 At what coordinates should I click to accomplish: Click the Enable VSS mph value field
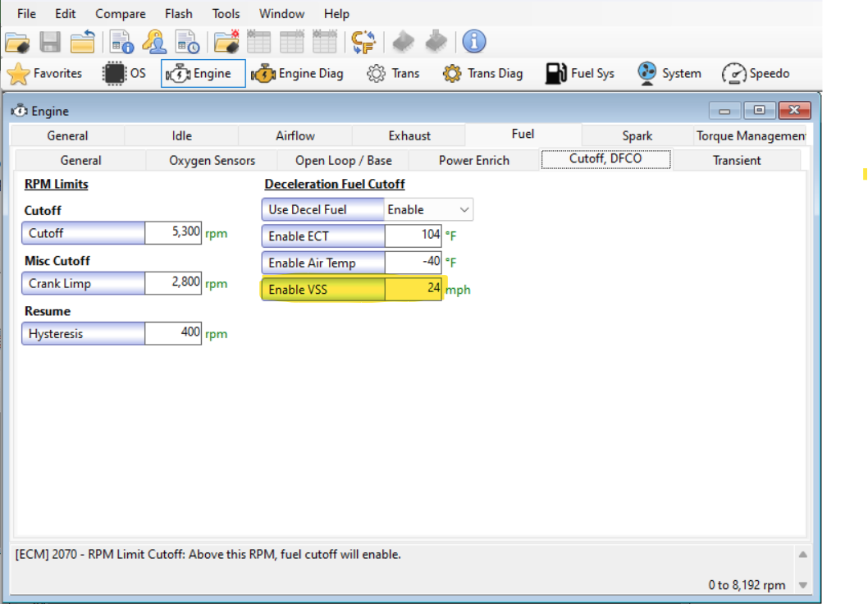[413, 289]
